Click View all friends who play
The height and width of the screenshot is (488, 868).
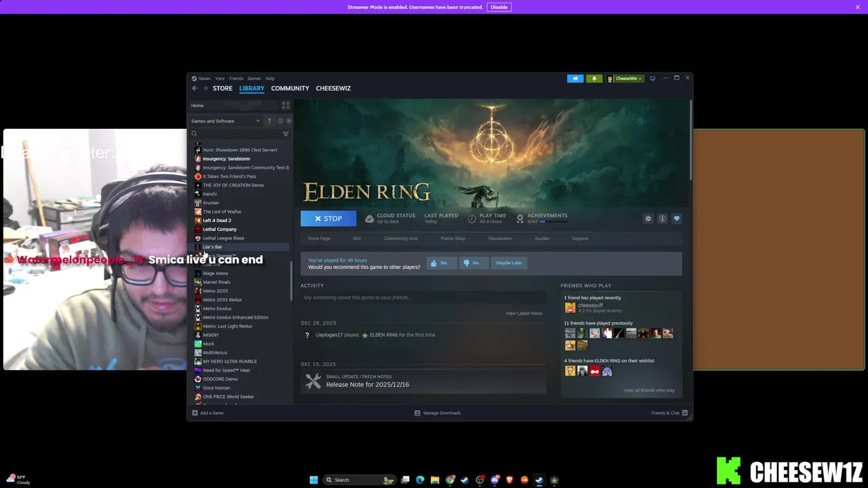649,390
